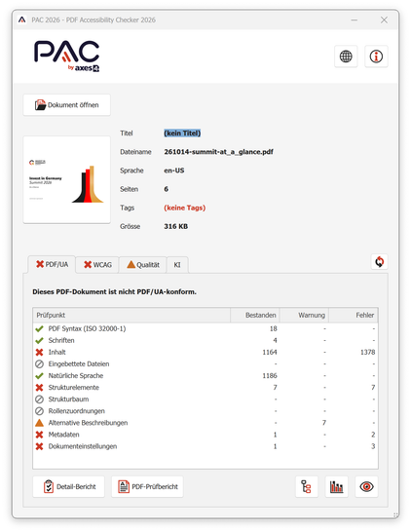Click the Natürliche Sprache passed count 1186
411x532 pixels.
[270, 375]
